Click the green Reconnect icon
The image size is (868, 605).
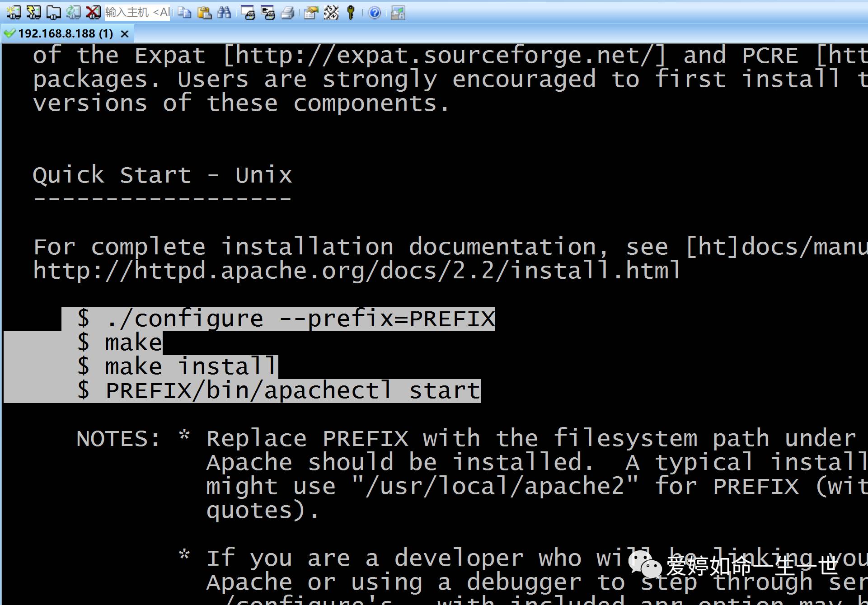click(73, 12)
